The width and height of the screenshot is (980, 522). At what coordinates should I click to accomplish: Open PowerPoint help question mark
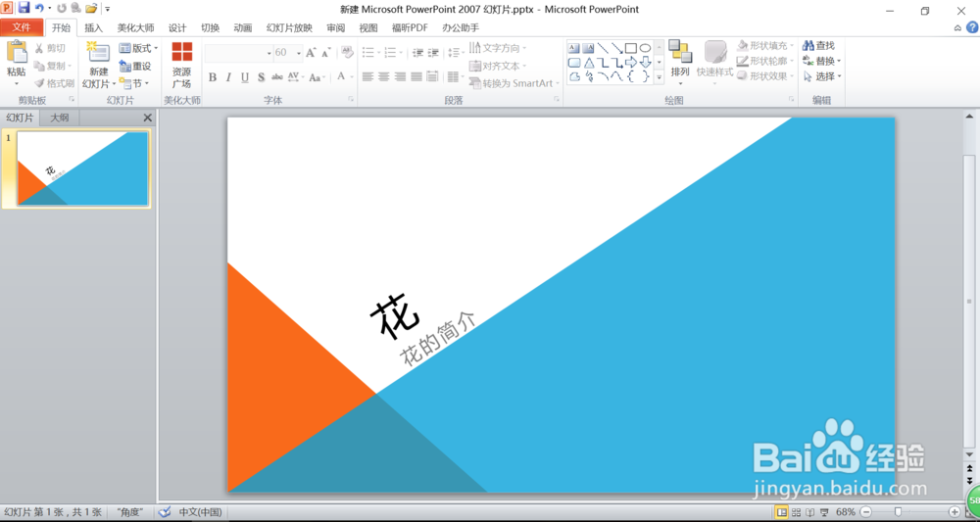pyautogui.click(x=972, y=26)
